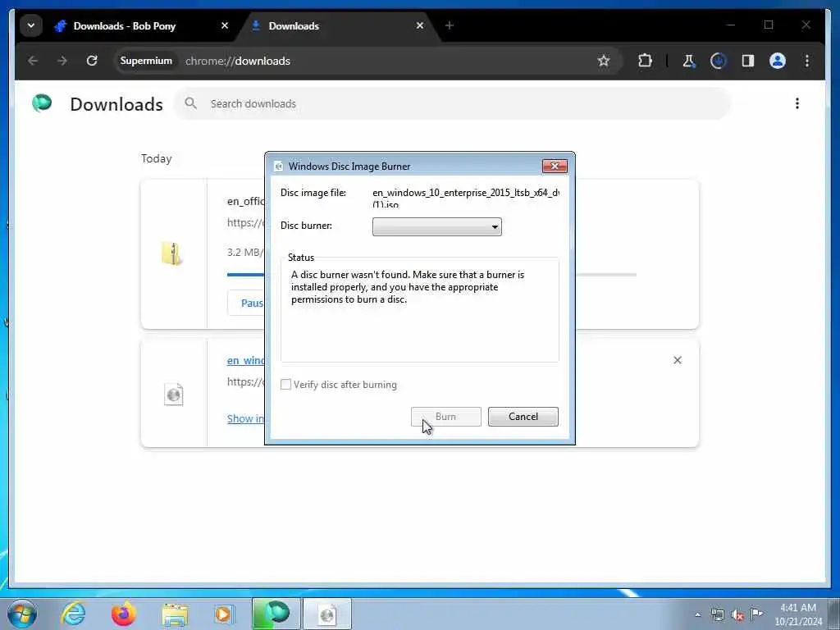Viewport: 840px width, 630px height.
Task: Open the Extensions puzzle icon
Action: tap(645, 61)
